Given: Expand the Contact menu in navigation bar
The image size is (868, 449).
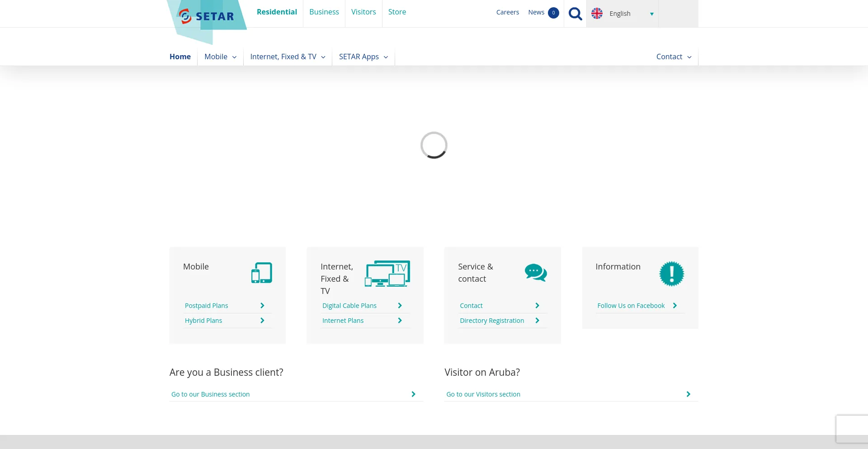Looking at the screenshot, I should pyautogui.click(x=674, y=57).
